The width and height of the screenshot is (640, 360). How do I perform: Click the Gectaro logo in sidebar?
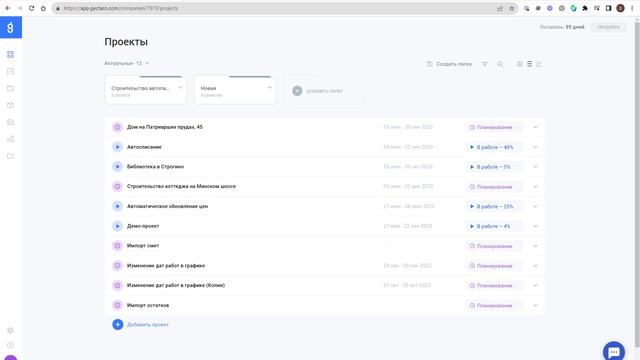tap(11, 27)
